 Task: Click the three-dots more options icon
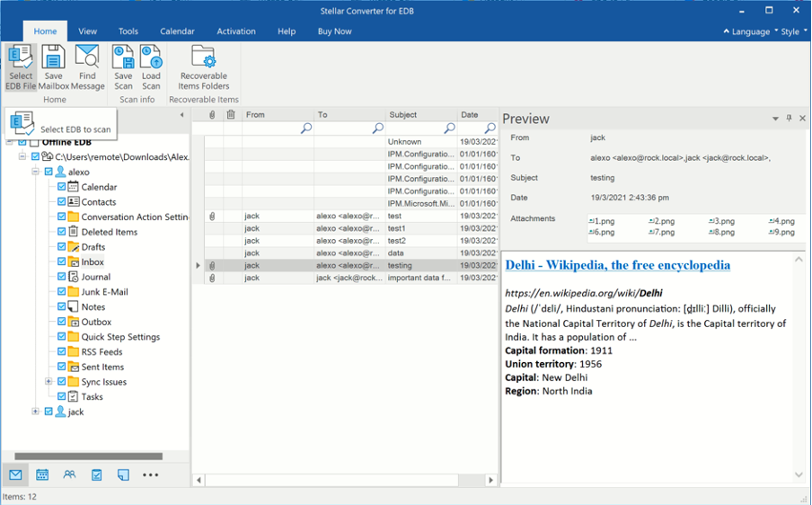click(x=150, y=474)
